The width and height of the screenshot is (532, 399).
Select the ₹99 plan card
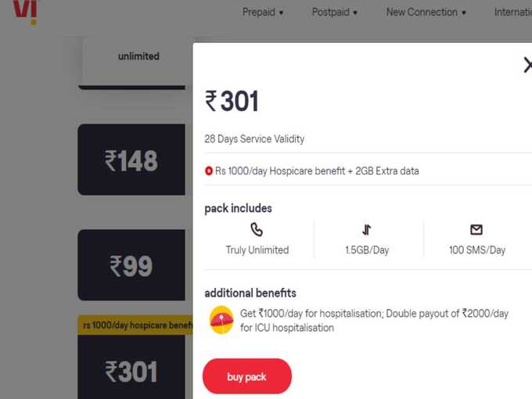tap(131, 265)
